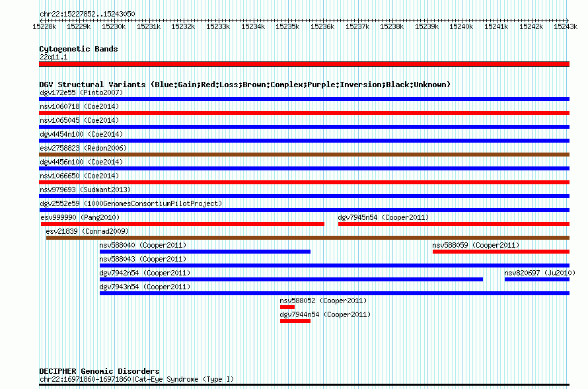Click the nsv588043 (Cooper2011) label
Screen dimensions: 588x389
pos(143,260)
